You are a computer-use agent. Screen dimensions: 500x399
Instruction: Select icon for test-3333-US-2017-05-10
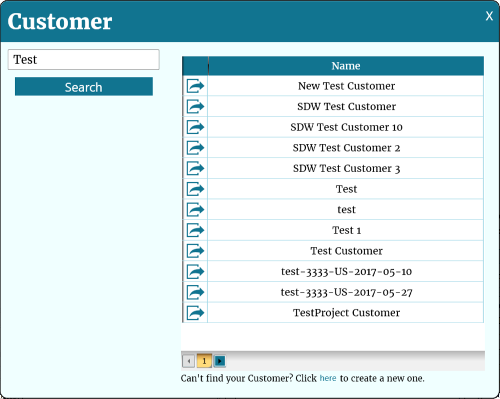(195, 271)
